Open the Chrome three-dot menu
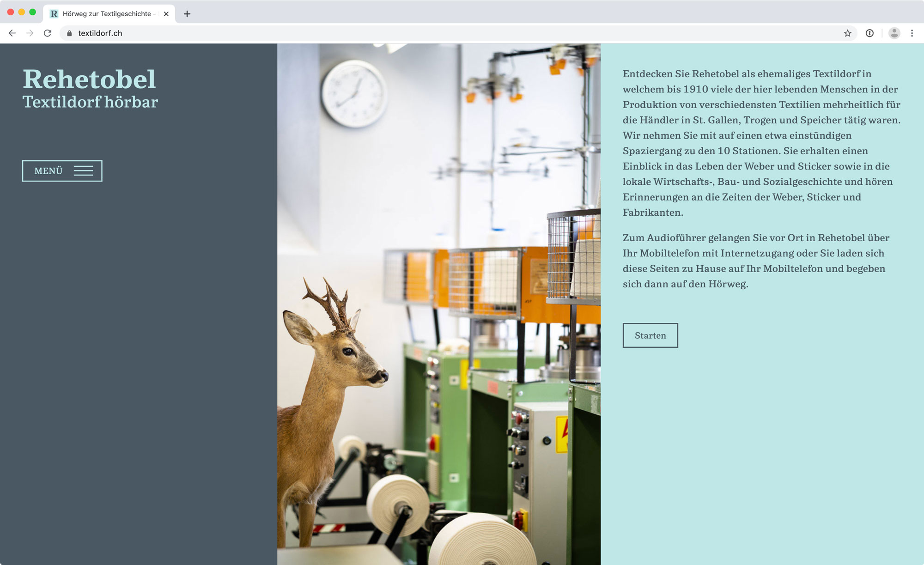 point(912,33)
